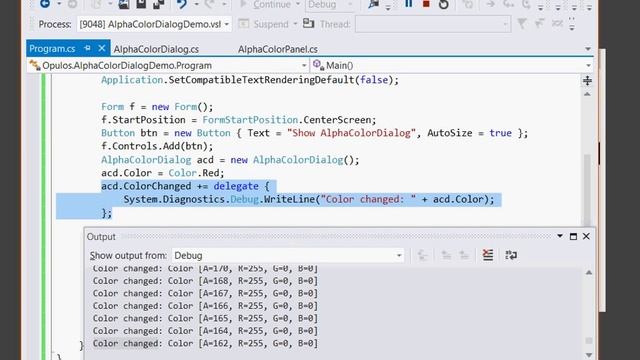Click Application.SetCompatibleTextRenderingDefault code line
Screen dimensions: 640x360
pyautogui.click(x=250, y=80)
